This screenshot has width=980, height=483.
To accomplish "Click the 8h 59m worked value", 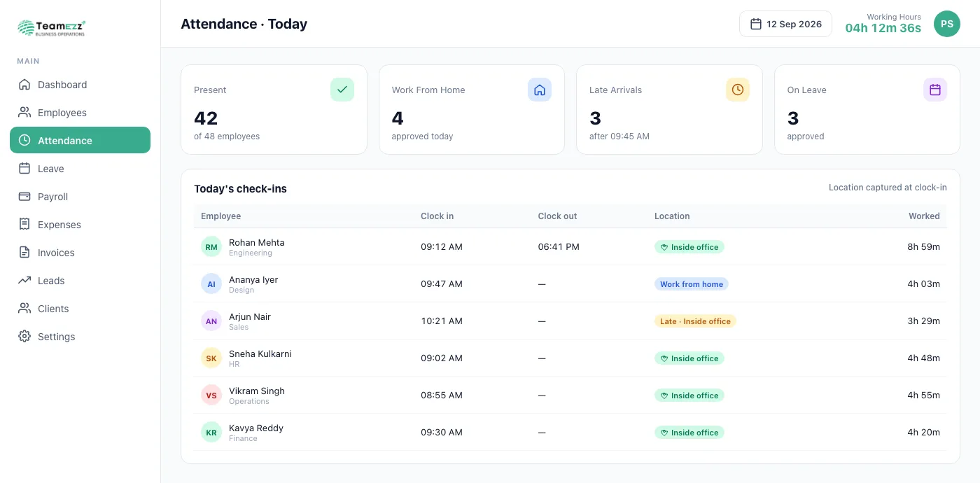I will tap(924, 247).
